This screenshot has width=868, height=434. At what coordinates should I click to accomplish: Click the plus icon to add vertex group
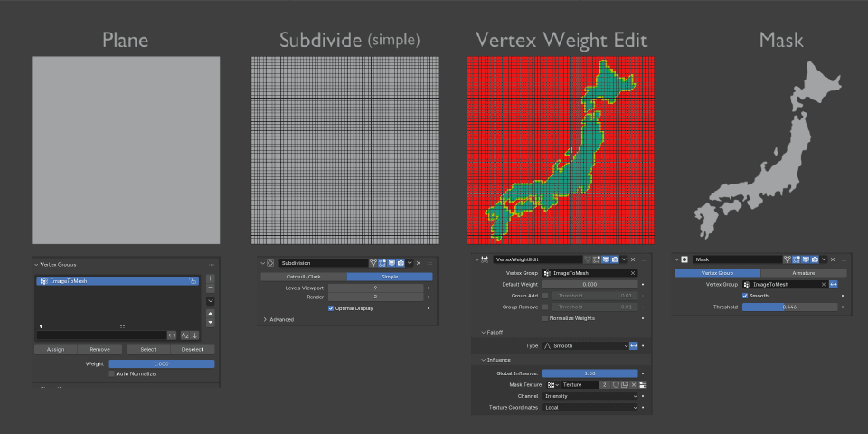pos(211,278)
